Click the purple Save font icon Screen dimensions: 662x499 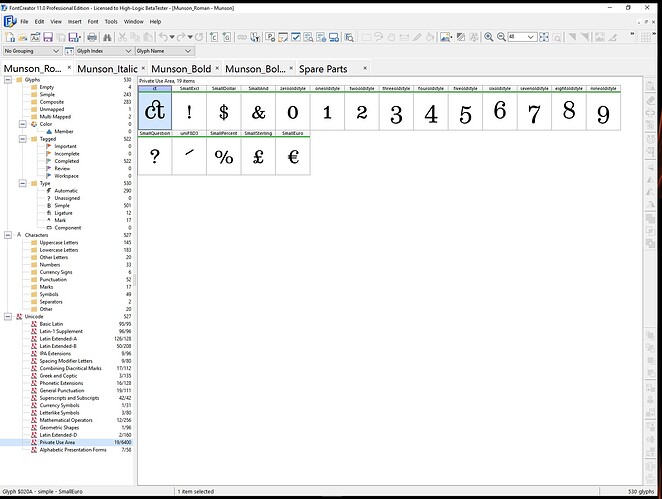[48, 37]
